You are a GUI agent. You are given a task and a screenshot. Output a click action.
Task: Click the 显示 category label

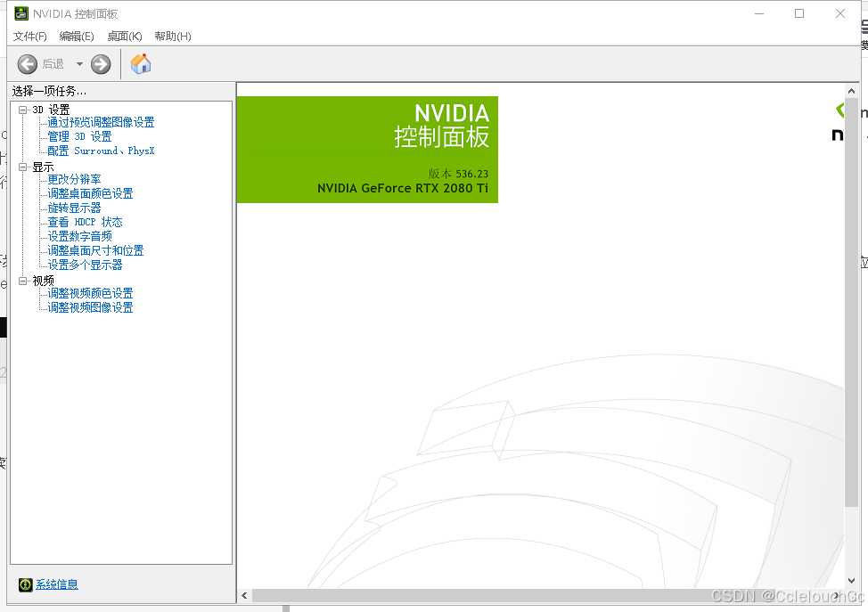[x=43, y=167]
